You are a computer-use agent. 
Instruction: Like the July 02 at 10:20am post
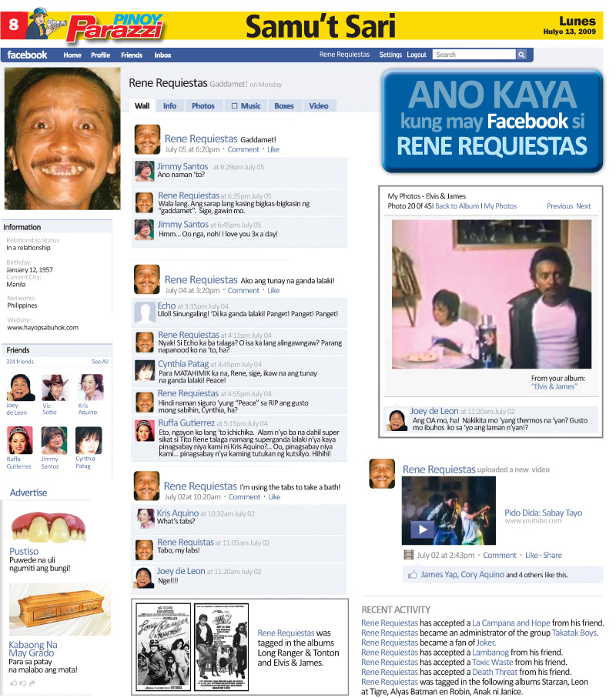coord(274,497)
